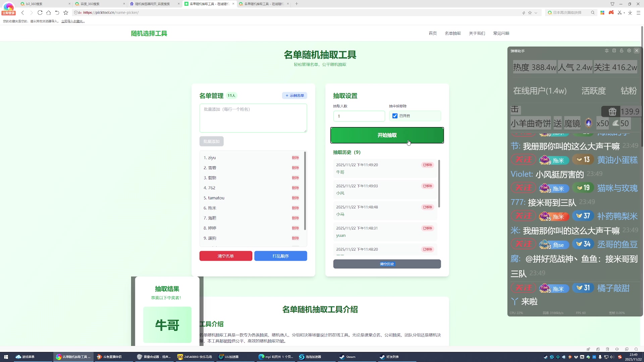
Task: Click the 批量添加 name input textarea
Action: point(253,118)
